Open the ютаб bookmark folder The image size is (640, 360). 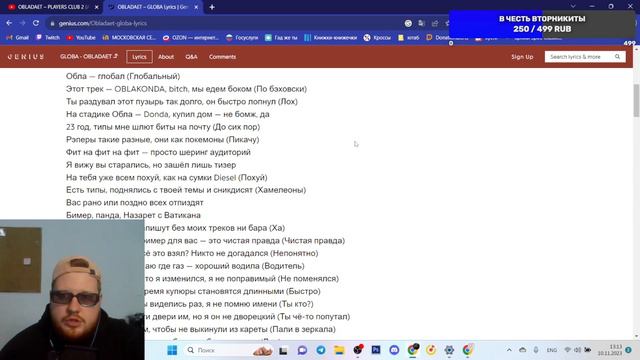pyautogui.click(x=409, y=38)
